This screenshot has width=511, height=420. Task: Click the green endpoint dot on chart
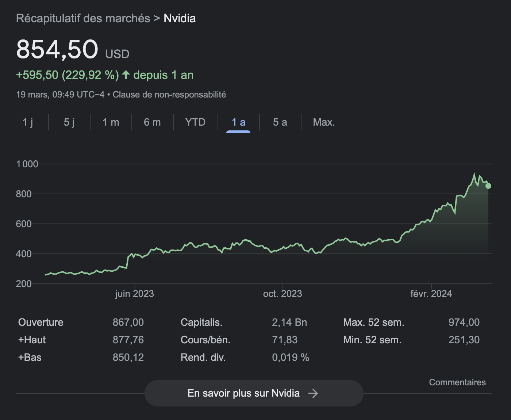pyautogui.click(x=488, y=186)
